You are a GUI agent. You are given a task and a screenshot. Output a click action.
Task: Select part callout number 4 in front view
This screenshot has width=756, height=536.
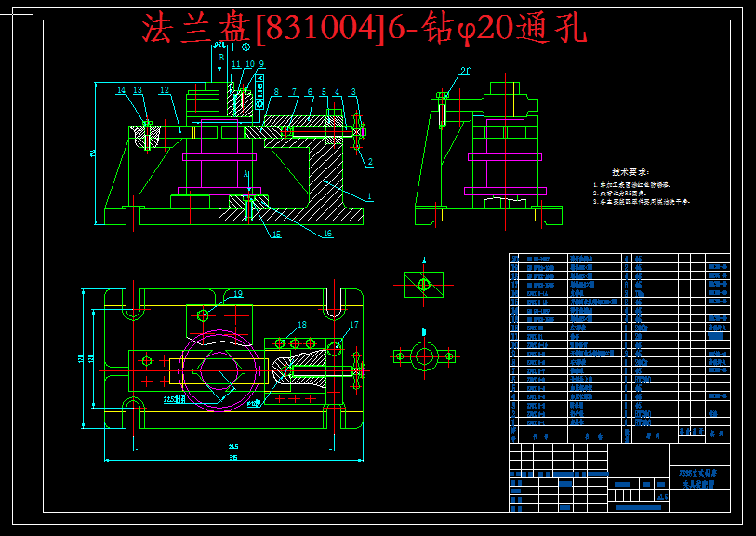click(337, 92)
